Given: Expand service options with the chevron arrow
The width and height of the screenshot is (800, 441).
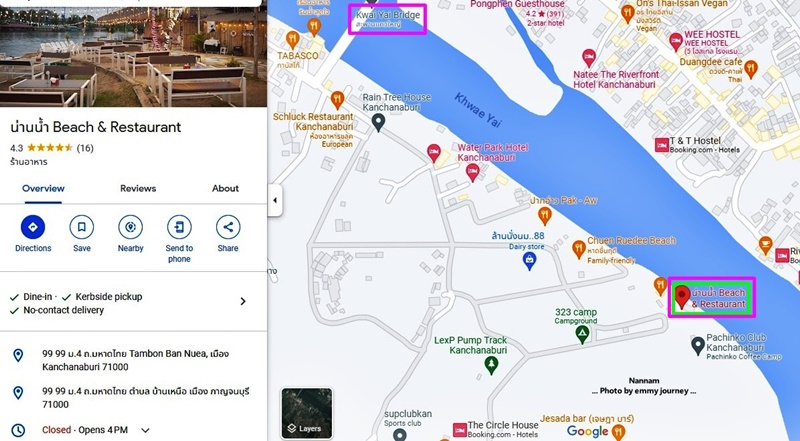Looking at the screenshot, I should click(243, 302).
